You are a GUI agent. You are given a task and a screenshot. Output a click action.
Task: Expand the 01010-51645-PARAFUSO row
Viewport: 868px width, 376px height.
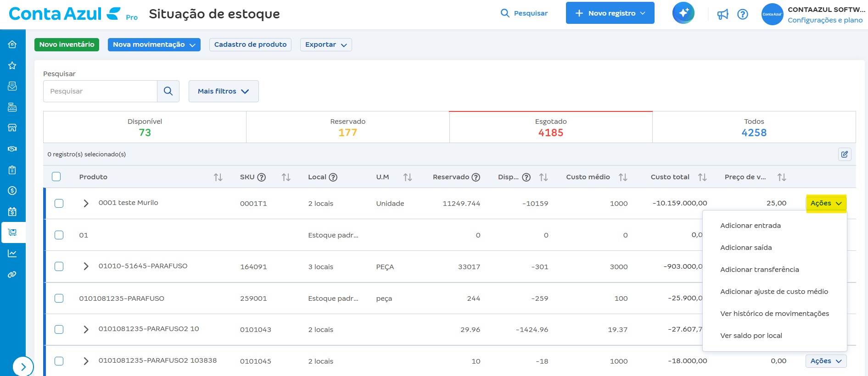pos(86,266)
